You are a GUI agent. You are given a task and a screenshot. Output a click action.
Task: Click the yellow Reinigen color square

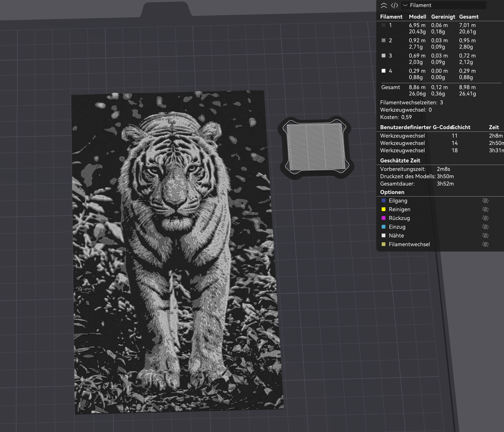[384, 209]
